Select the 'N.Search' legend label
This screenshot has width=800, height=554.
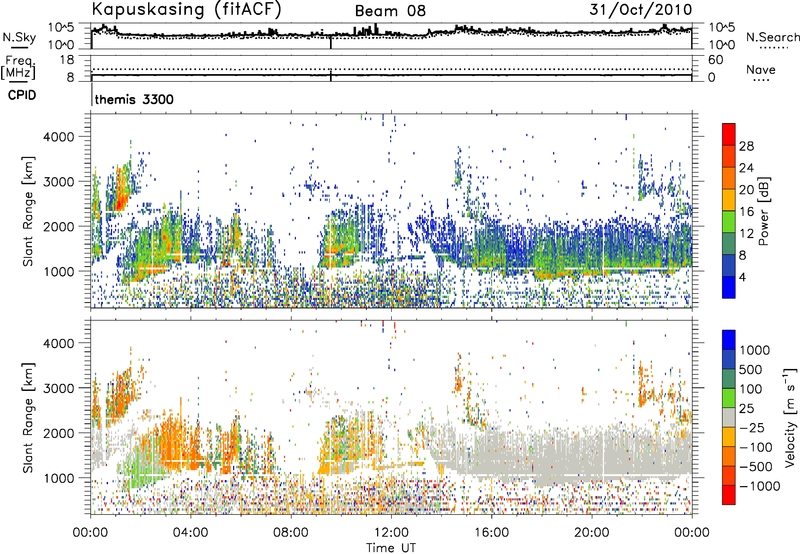click(x=772, y=37)
